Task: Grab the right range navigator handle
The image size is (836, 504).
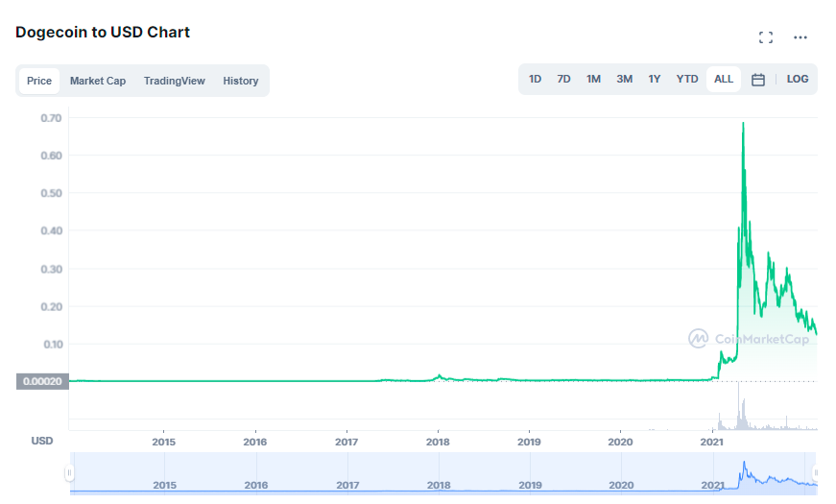Action: click(815, 472)
